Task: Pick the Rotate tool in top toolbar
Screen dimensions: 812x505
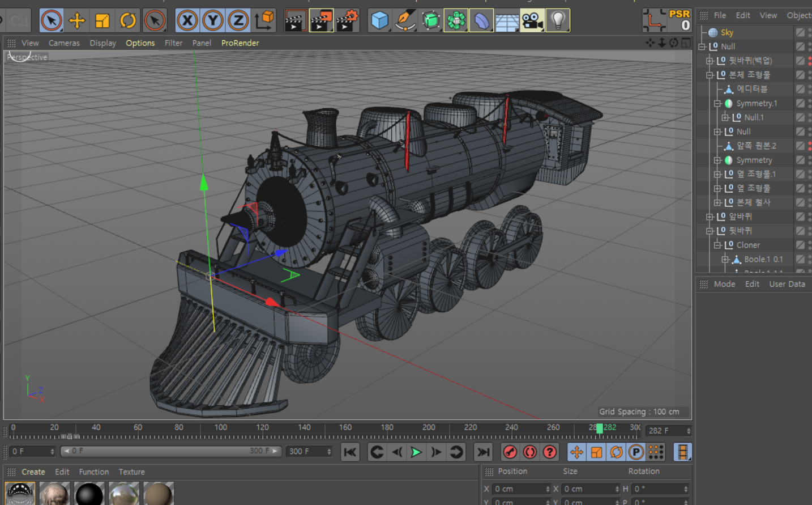Action: pos(128,21)
